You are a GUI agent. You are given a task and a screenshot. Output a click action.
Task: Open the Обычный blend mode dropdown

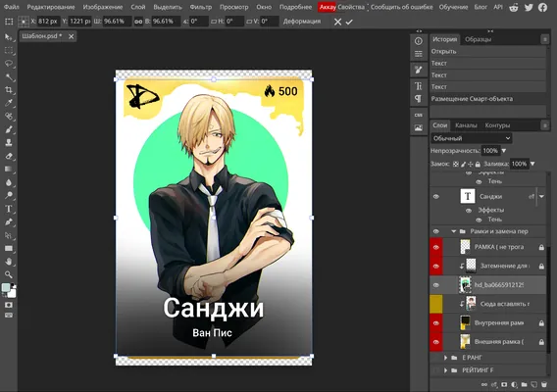472,138
